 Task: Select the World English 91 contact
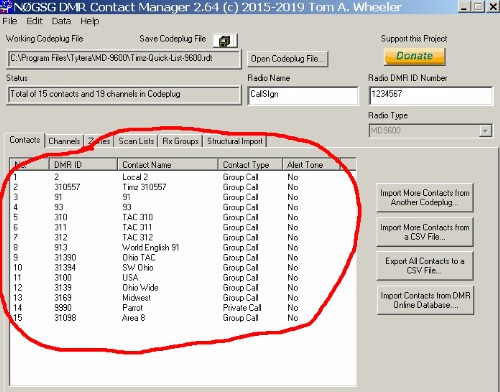pos(183,247)
